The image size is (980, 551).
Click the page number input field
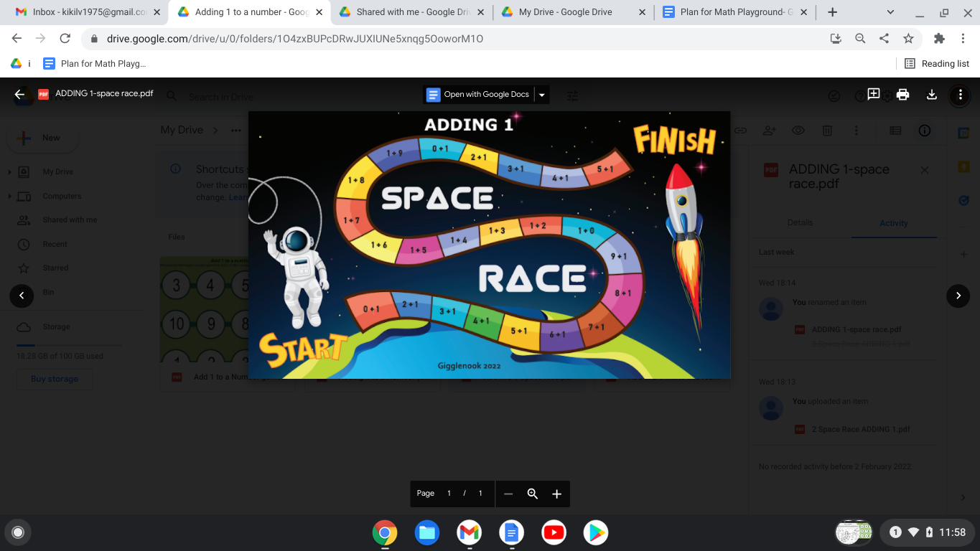pos(449,494)
